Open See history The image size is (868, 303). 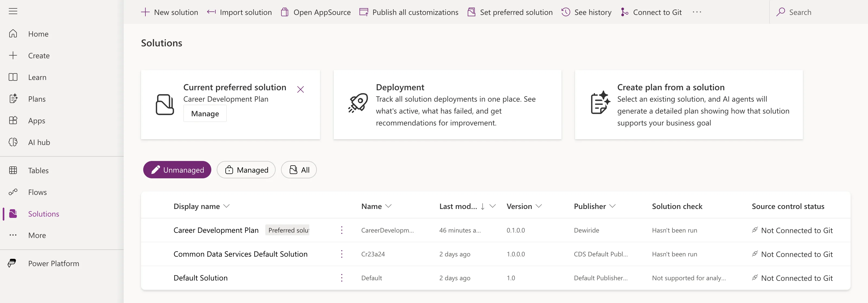pos(586,12)
